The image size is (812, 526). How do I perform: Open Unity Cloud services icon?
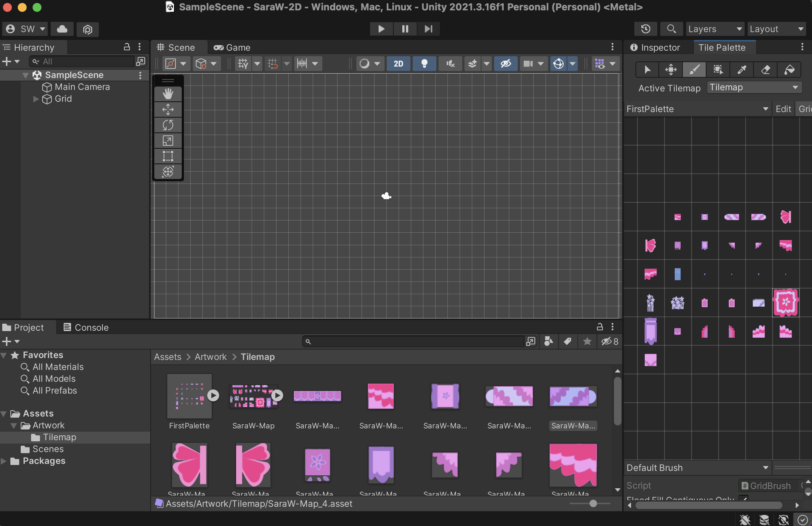[62, 29]
